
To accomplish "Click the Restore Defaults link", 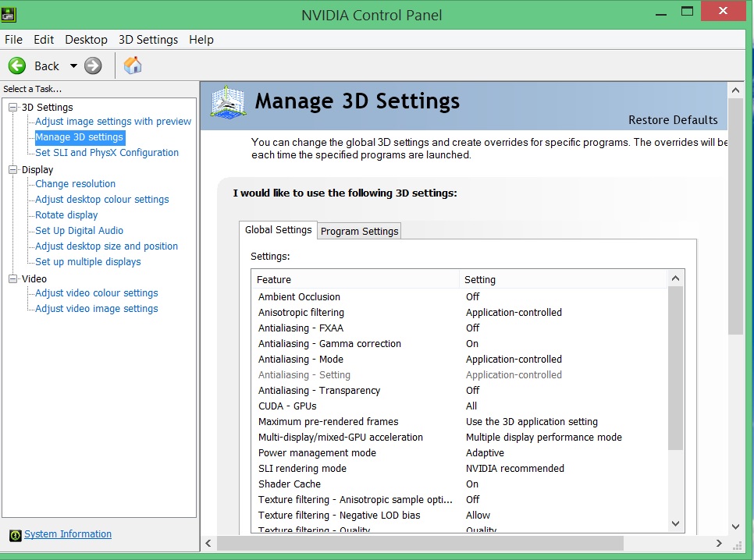I will tap(673, 119).
